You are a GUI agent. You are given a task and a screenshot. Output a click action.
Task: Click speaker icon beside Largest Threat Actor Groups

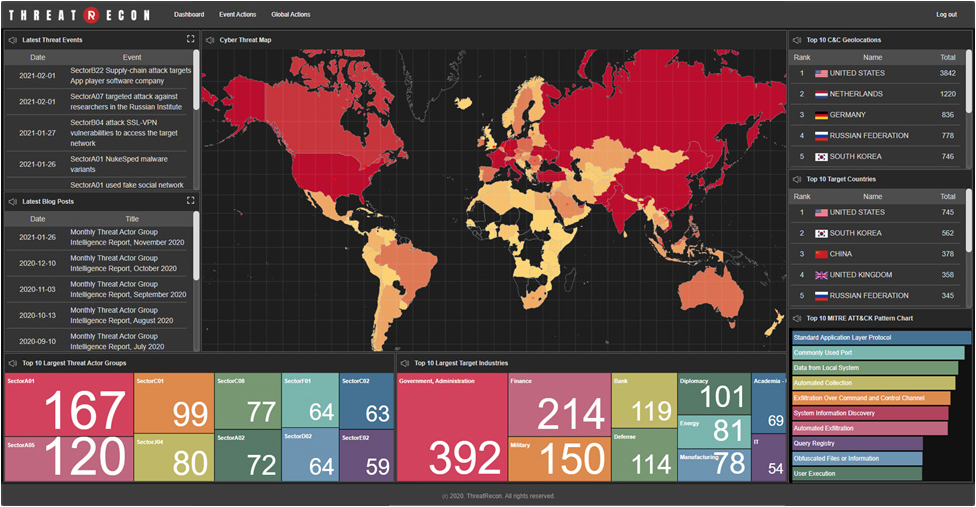(x=12, y=363)
